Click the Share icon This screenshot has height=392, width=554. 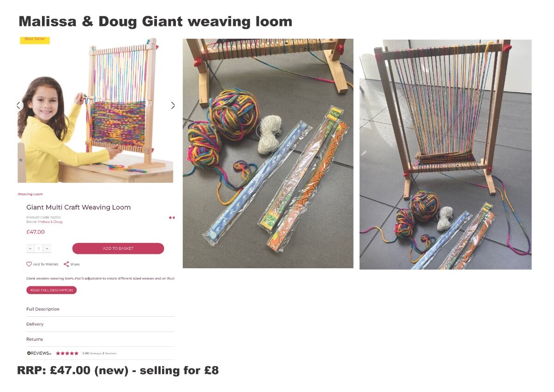click(x=66, y=264)
